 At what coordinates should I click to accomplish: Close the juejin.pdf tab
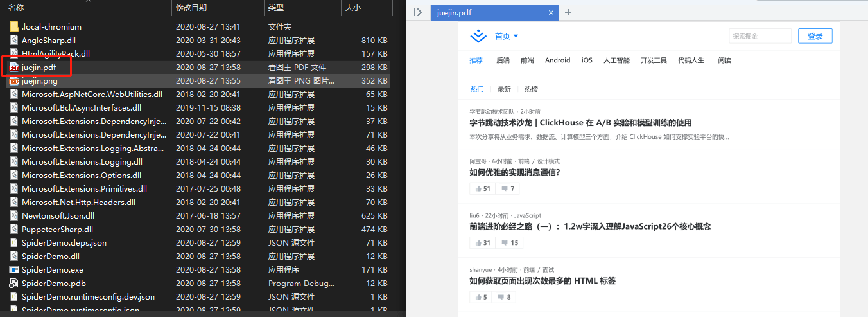pyautogui.click(x=551, y=12)
